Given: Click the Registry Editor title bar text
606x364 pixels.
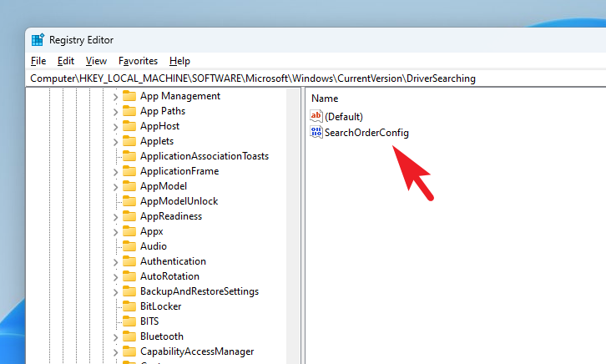Looking at the screenshot, I should coord(81,40).
